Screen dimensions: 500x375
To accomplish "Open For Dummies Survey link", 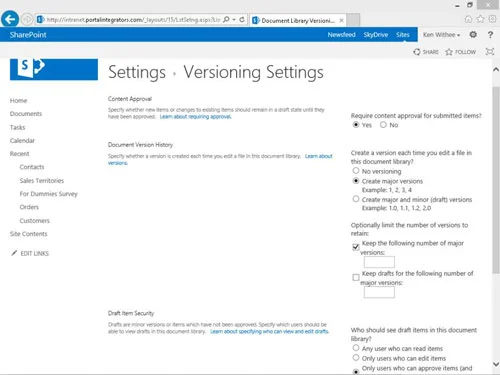I will click(49, 194).
